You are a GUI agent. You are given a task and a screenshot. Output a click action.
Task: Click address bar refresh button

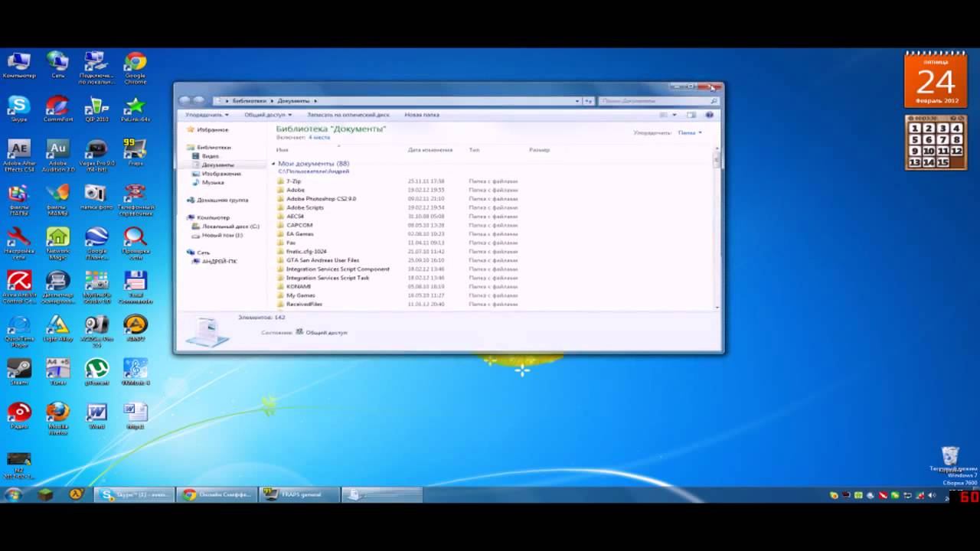coord(588,100)
